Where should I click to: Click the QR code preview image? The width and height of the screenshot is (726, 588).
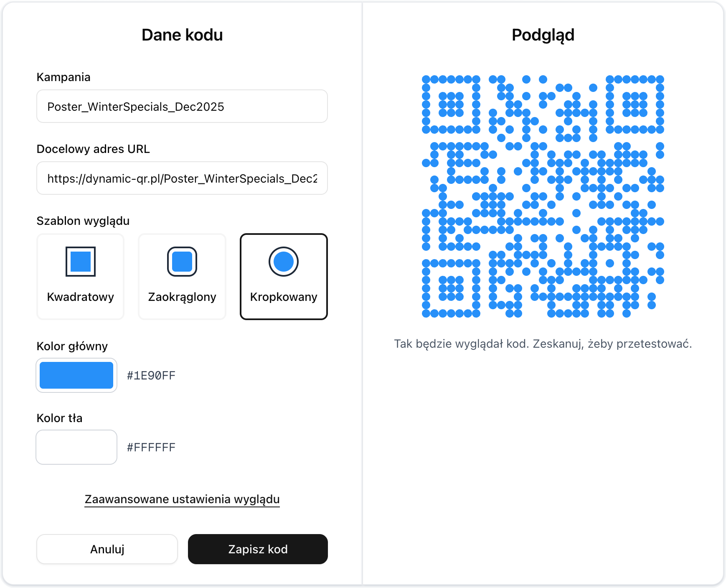pyautogui.click(x=543, y=196)
